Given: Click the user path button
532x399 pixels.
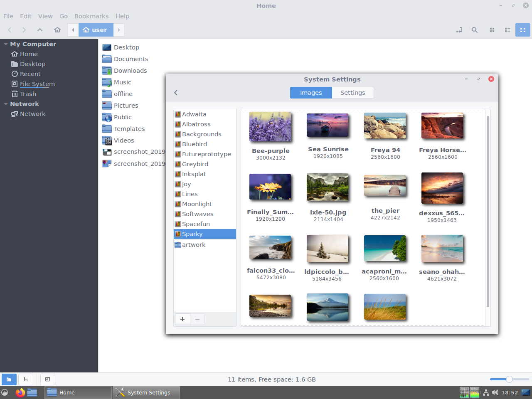Looking at the screenshot, I should click(x=96, y=30).
